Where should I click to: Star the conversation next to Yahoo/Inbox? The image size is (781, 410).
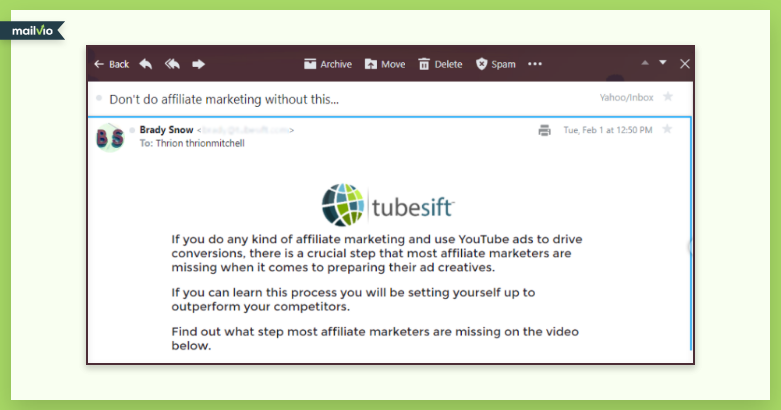[x=668, y=97]
